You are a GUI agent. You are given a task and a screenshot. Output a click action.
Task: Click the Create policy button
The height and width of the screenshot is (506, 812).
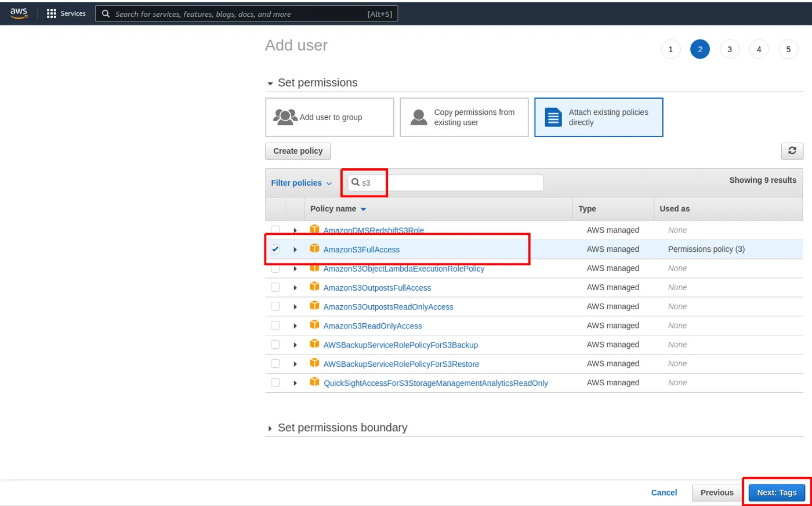pyautogui.click(x=298, y=151)
